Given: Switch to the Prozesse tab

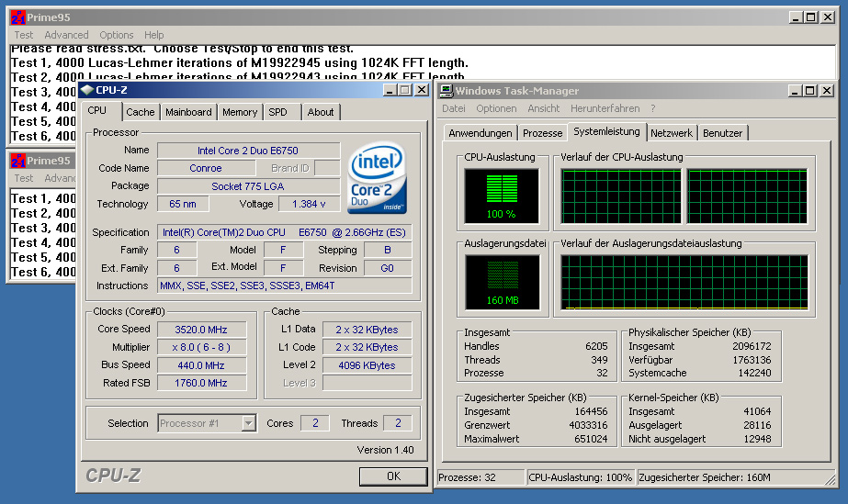Looking at the screenshot, I should [x=542, y=133].
